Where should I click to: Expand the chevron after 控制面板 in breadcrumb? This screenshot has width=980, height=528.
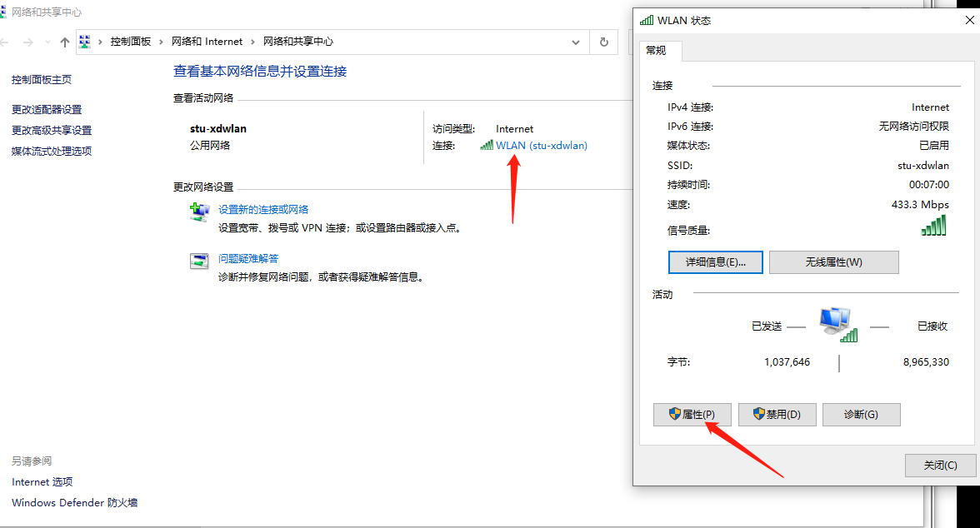[162, 42]
